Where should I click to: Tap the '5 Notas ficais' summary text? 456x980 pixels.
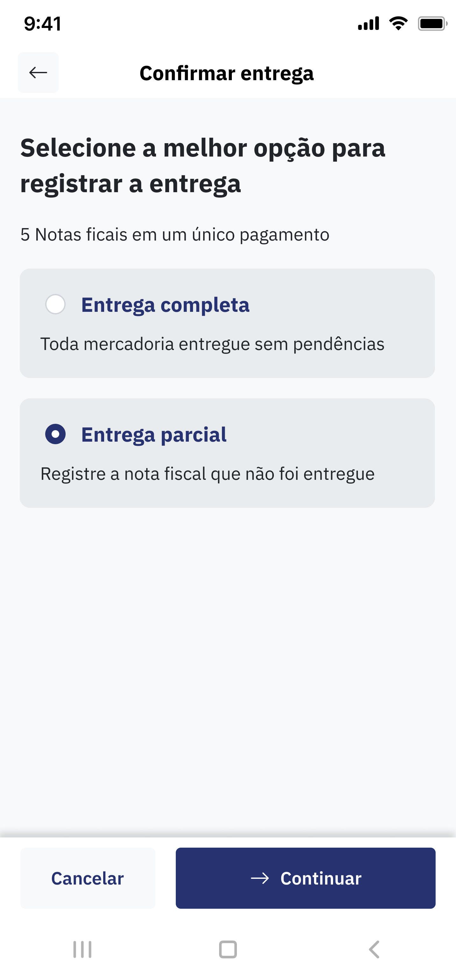175,234
